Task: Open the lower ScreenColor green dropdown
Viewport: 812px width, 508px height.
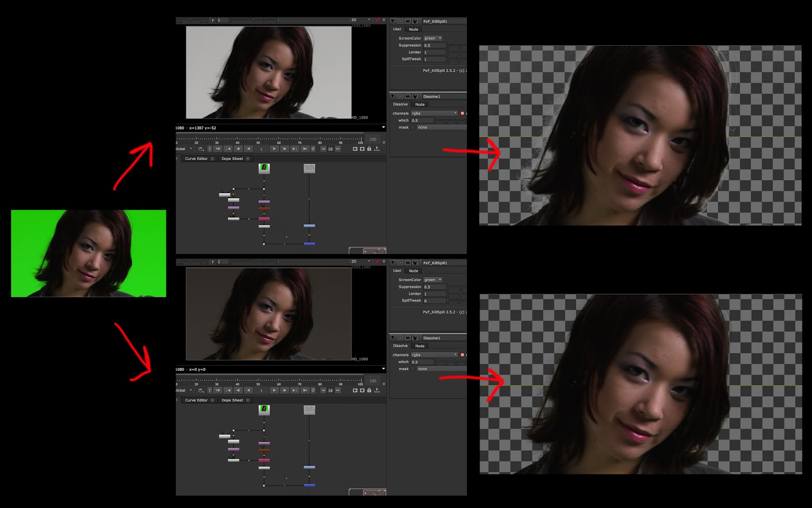Action: click(x=433, y=280)
